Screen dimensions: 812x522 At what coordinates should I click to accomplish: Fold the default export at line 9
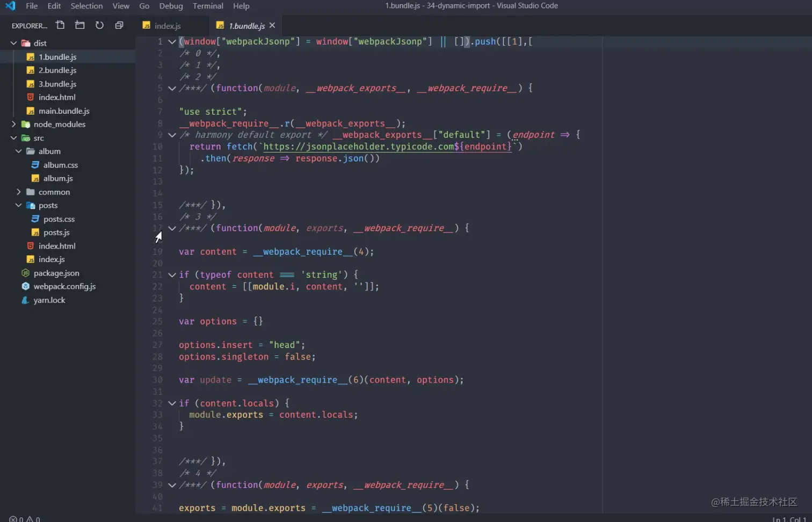point(172,135)
